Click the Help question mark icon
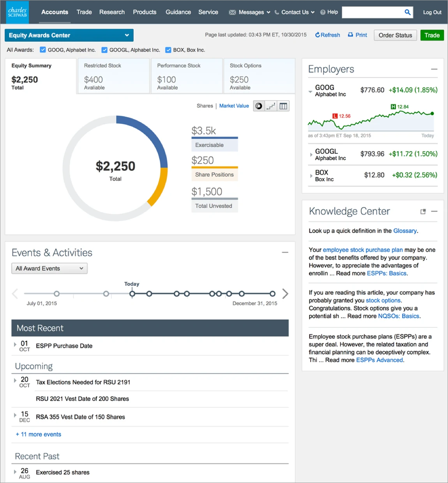This screenshot has height=483, width=448. [323, 12]
